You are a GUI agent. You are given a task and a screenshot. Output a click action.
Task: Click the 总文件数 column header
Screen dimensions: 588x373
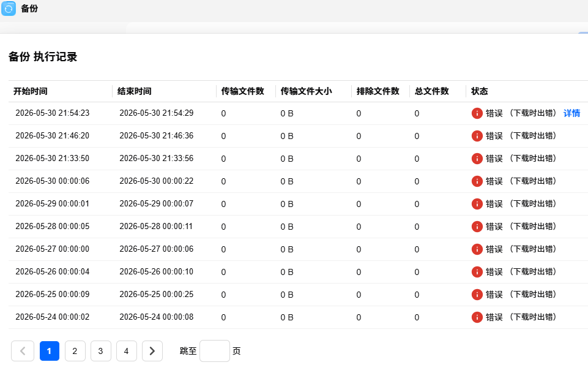pos(432,91)
